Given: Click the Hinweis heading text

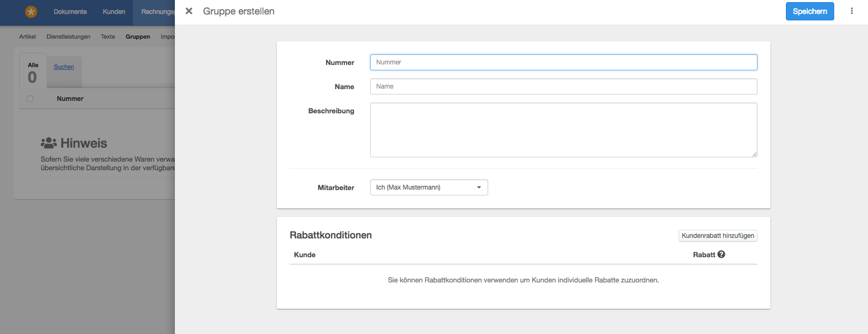Looking at the screenshot, I should click(84, 143).
